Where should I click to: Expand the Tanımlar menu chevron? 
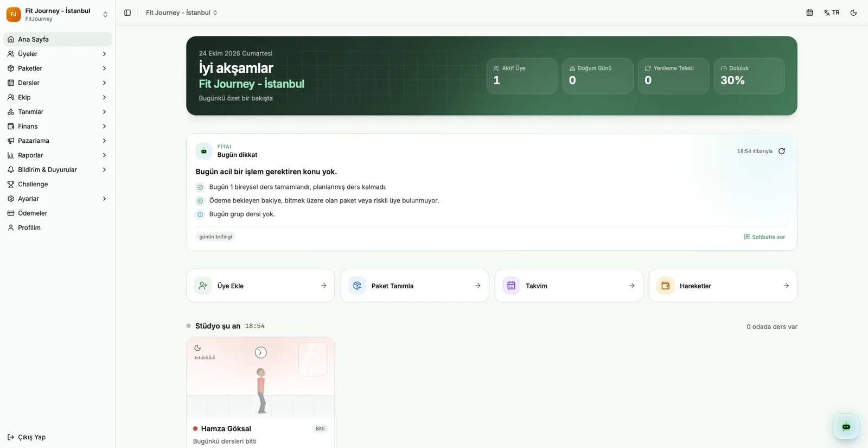[x=104, y=112]
